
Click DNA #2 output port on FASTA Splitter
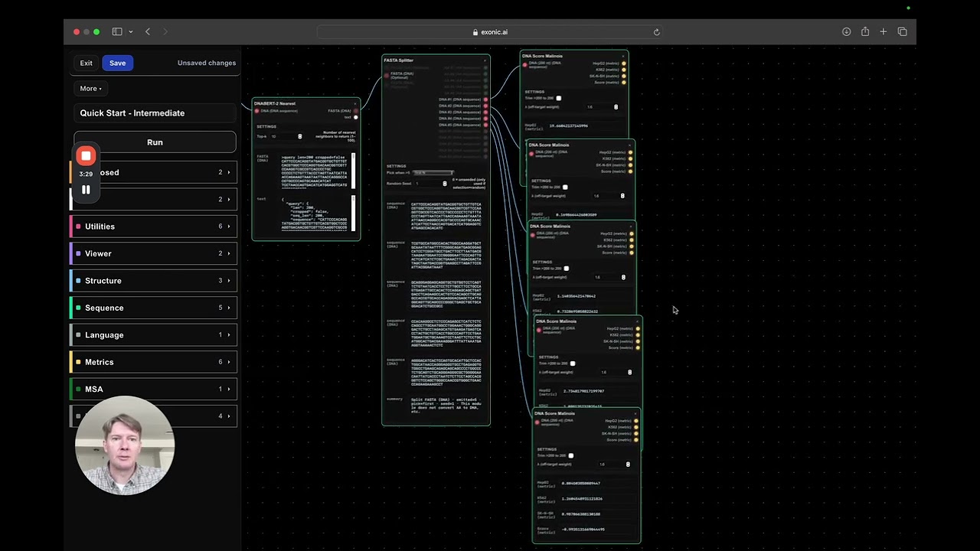[x=486, y=106]
